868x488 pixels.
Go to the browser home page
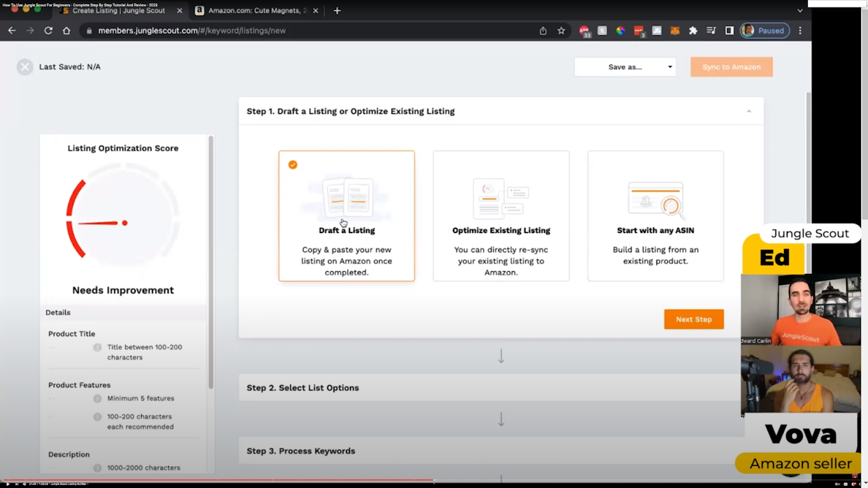[x=67, y=31]
